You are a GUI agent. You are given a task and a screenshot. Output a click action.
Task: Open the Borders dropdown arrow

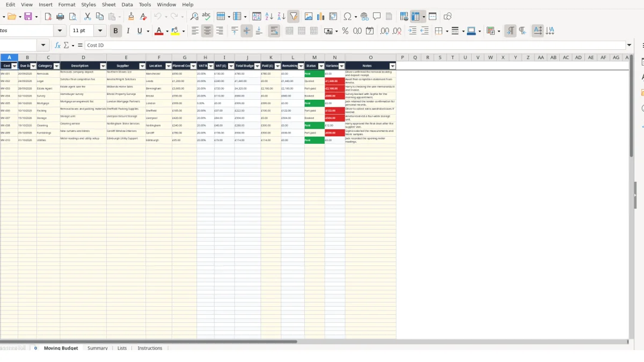pyautogui.click(x=447, y=31)
